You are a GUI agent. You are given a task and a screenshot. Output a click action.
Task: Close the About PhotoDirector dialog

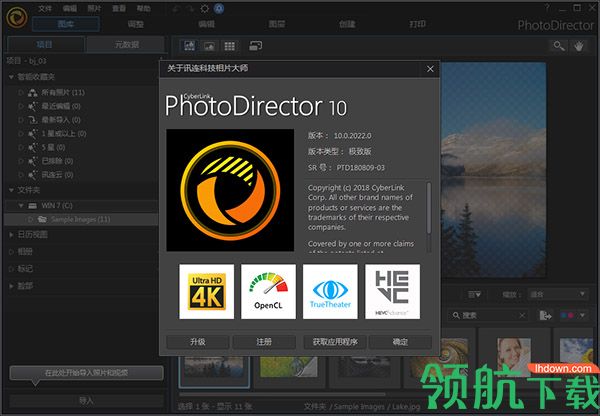pyautogui.click(x=430, y=69)
